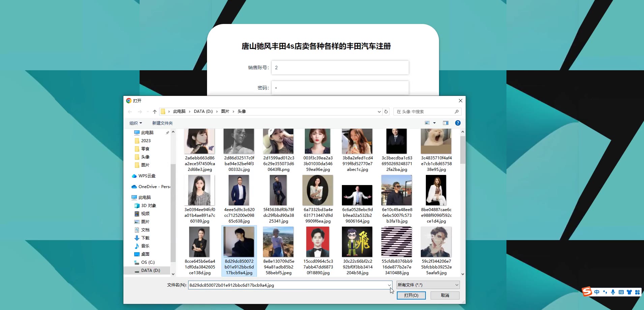Click the 密码 input field
644x310 pixels.
340,88
